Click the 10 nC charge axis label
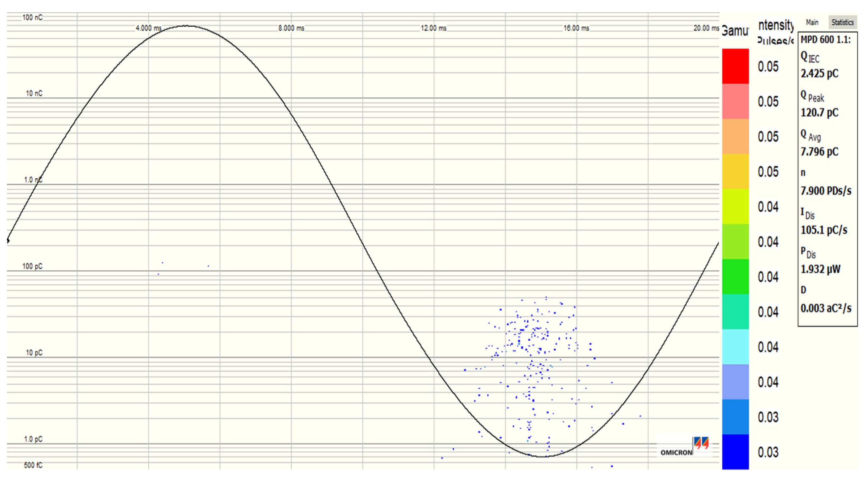868x482 pixels. (x=34, y=93)
